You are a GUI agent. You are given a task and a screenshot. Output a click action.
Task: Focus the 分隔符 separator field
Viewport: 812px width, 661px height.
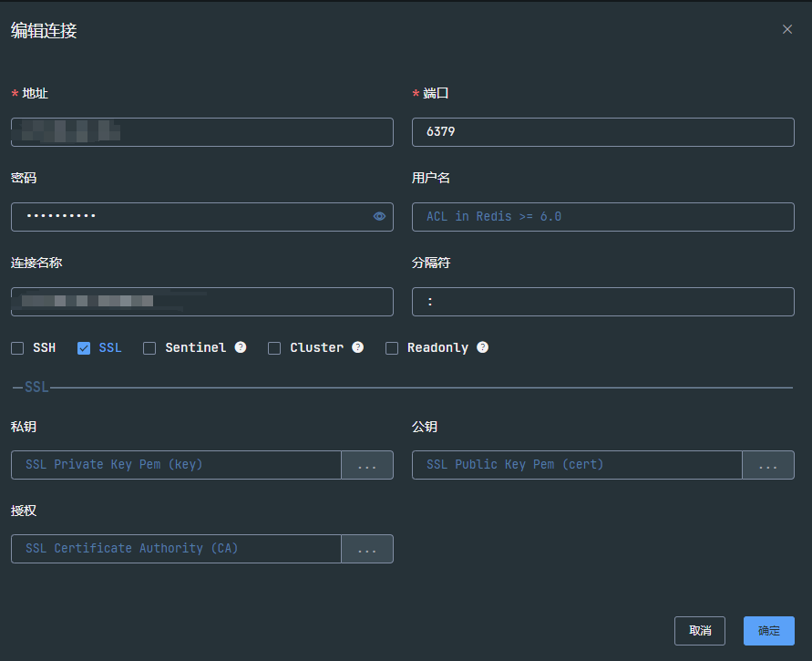pyautogui.click(x=602, y=302)
